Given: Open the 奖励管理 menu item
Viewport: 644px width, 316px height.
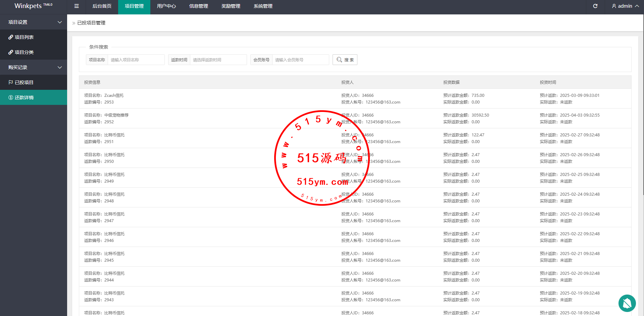Looking at the screenshot, I should tap(231, 6).
